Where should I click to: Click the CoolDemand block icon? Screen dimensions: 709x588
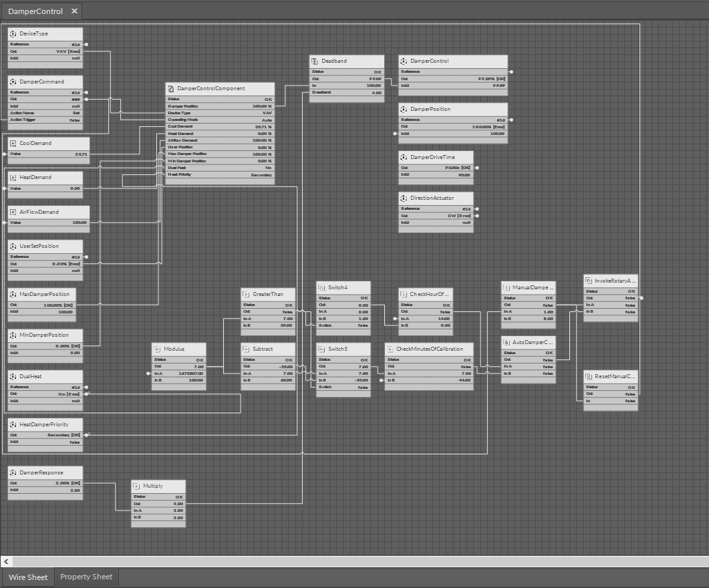[13, 143]
